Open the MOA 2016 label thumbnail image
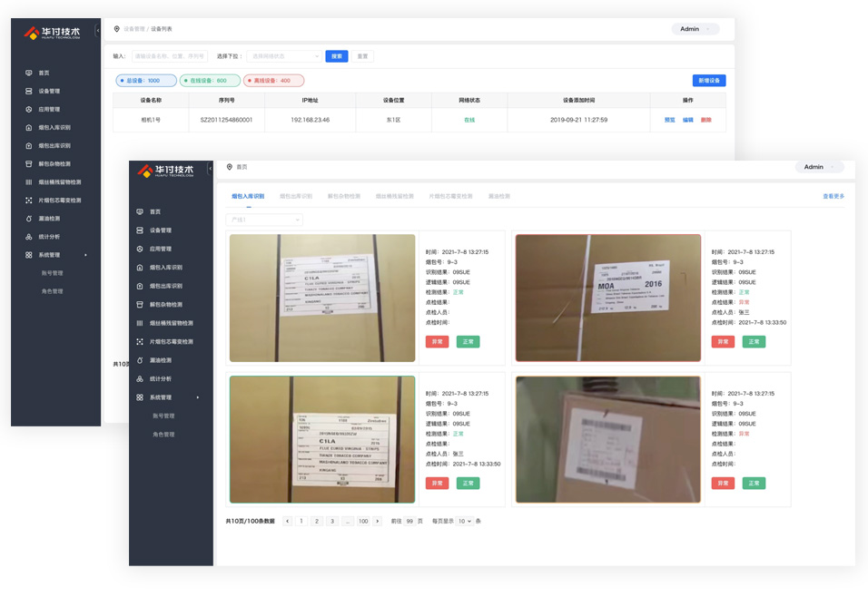The height and width of the screenshot is (597, 868). coord(607,298)
